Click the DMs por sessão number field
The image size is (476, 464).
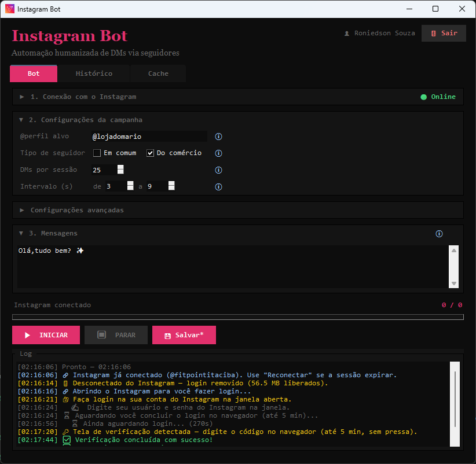tap(104, 170)
